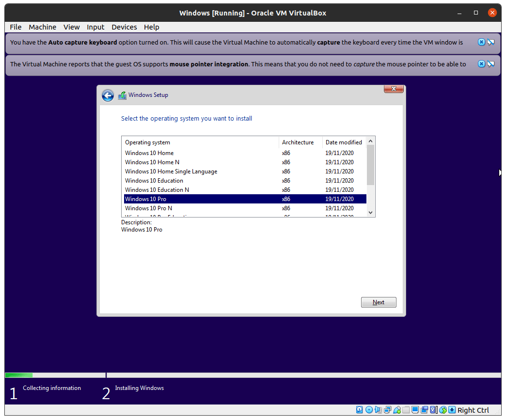Viewport: 506px width, 420px height.
Task: Open the View menu
Action: tap(71, 27)
